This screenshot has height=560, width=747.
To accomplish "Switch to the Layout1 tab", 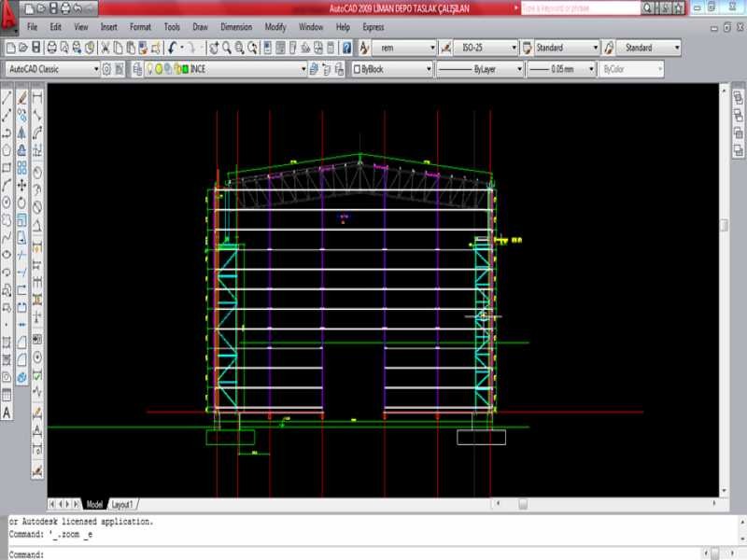I will (122, 504).
